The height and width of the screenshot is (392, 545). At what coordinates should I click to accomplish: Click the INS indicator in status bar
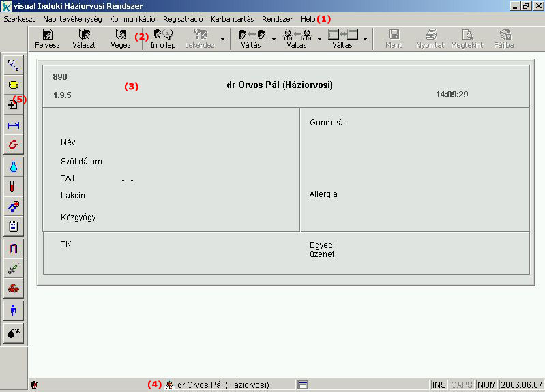[439, 385]
